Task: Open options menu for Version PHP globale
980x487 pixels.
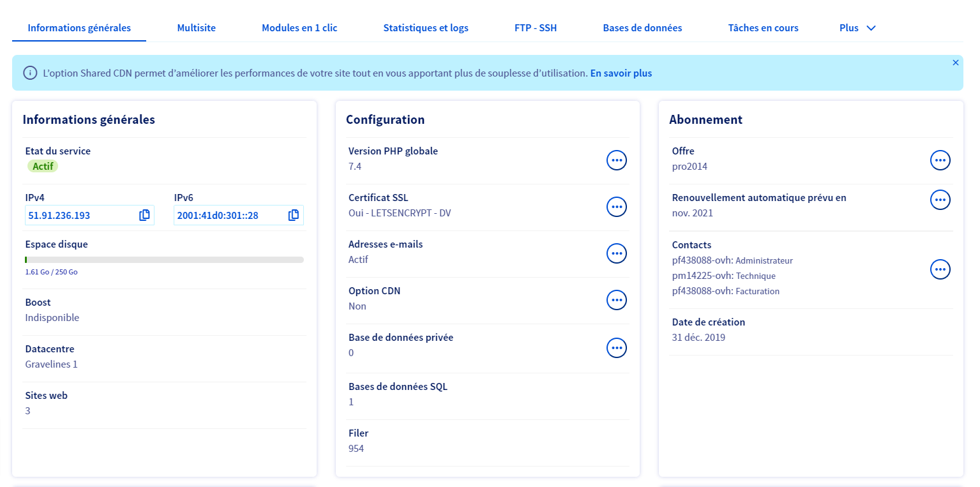Action: (616, 161)
